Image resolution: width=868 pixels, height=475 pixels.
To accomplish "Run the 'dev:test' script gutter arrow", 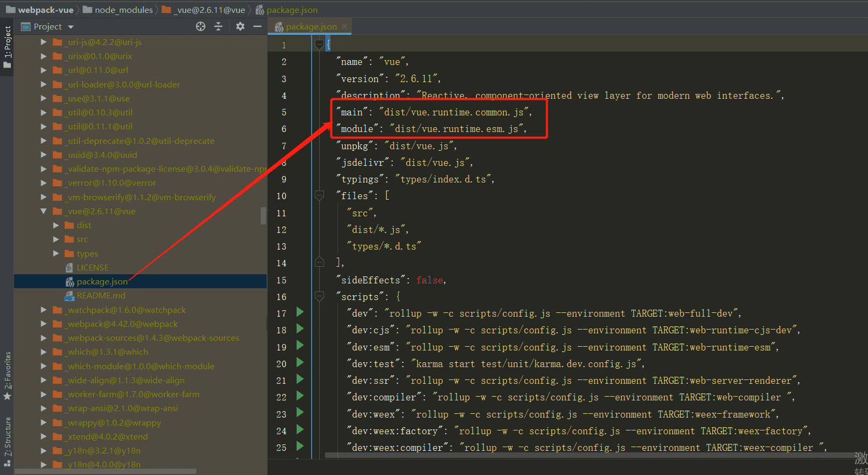I will (x=300, y=362).
